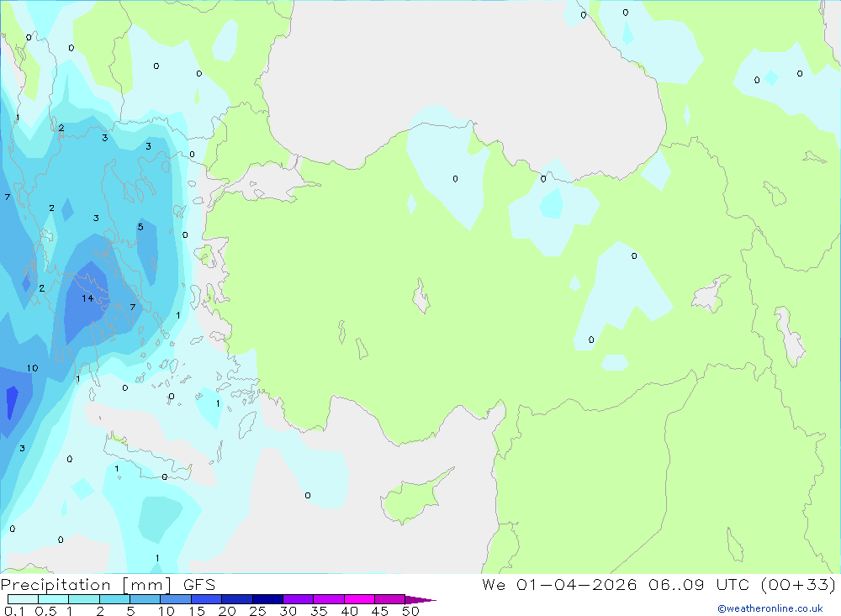Click the 'Precipitation [mm]' title text
This screenshot has height=616, width=841.
tap(87, 585)
